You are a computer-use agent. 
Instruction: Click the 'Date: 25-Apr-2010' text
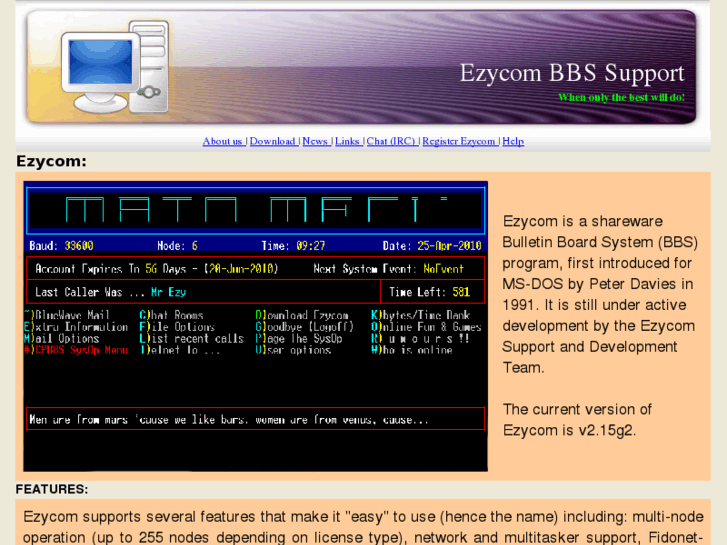(x=432, y=245)
